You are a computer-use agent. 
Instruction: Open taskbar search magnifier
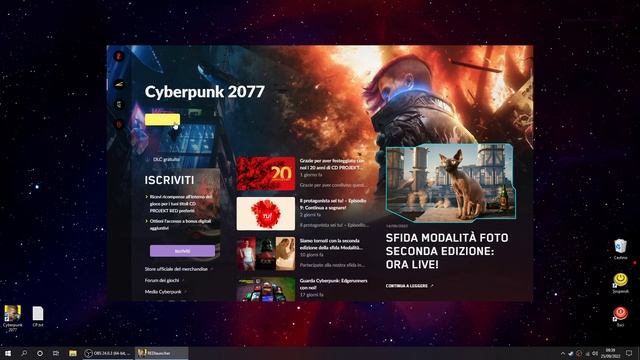pos(24,353)
